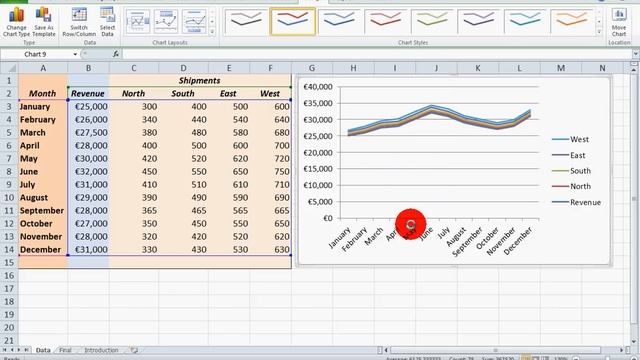The width and height of the screenshot is (640, 360).
Task: Choose the orange line chart style
Action: click(571, 20)
